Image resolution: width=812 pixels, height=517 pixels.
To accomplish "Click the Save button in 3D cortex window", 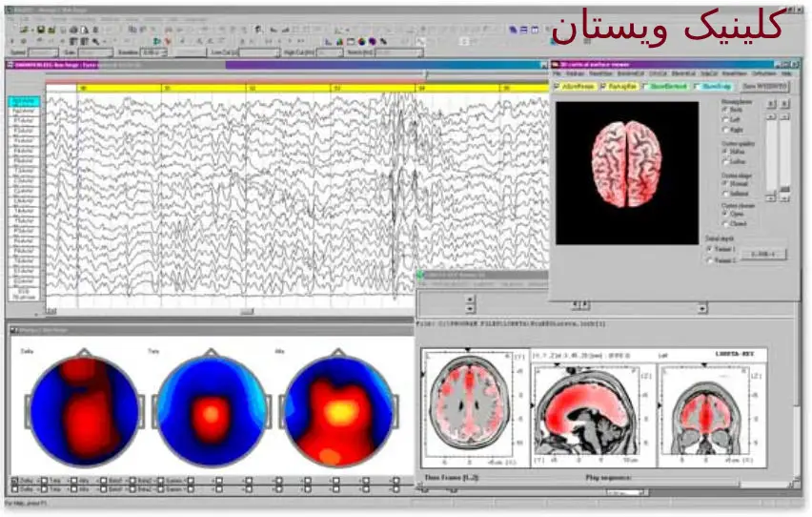I will click(x=765, y=86).
